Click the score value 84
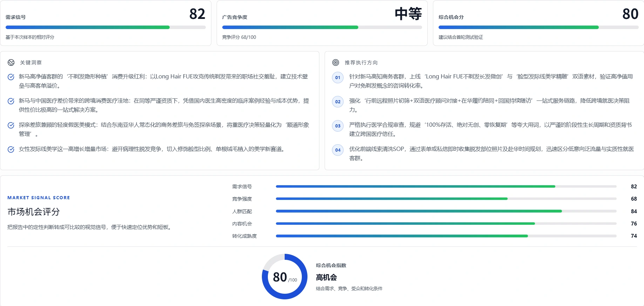Image resolution: width=644 pixels, height=306 pixels. [x=634, y=211]
